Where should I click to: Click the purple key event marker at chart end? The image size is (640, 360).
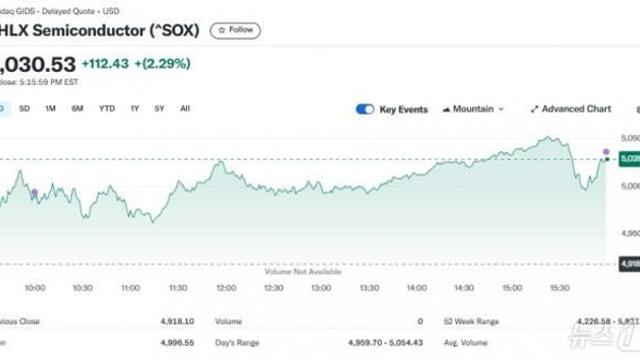606,152
